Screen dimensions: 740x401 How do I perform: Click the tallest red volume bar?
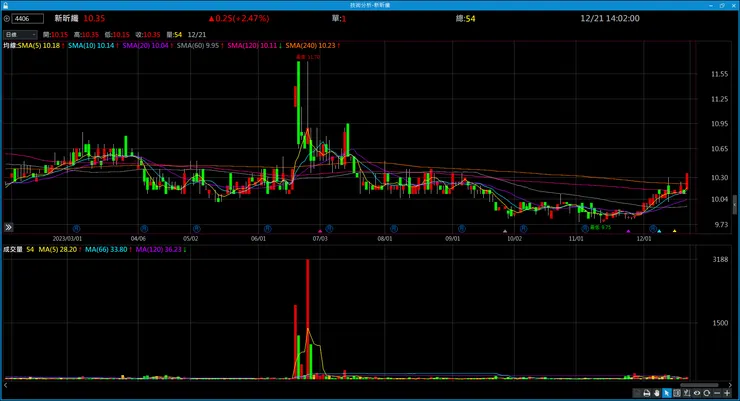pyautogui.click(x=308, y=318)
